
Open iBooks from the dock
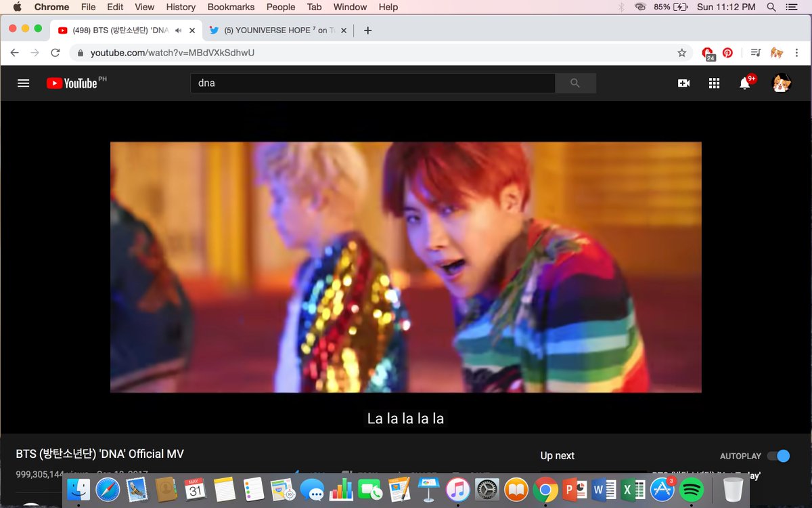coord(516,488)
